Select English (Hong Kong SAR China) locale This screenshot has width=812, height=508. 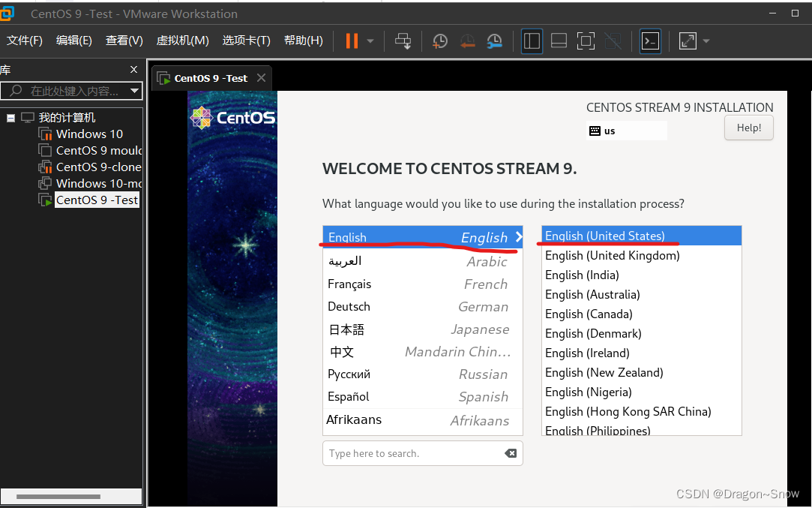pyautogui.click(x=642, y=412)
